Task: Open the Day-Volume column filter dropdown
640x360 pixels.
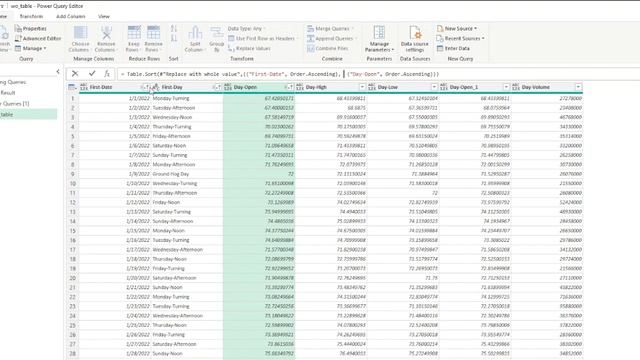Action: pyautogui.click(x=578, y=87)
